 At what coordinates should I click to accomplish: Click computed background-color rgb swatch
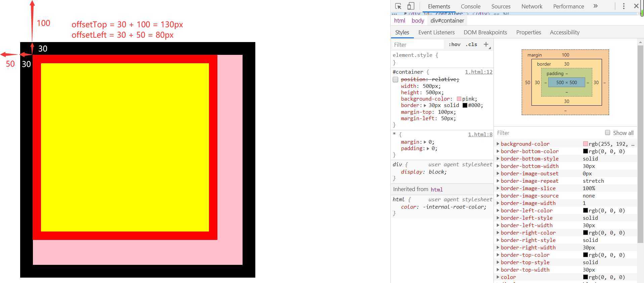point(586,144)
